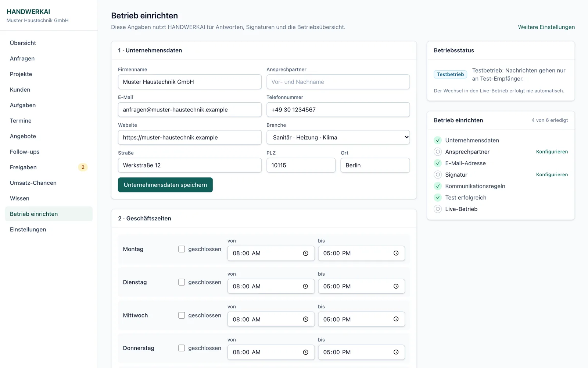This screenshot has width=588, height=368.
Task: Open the Termine sidebar item
Action: [49, 121]
